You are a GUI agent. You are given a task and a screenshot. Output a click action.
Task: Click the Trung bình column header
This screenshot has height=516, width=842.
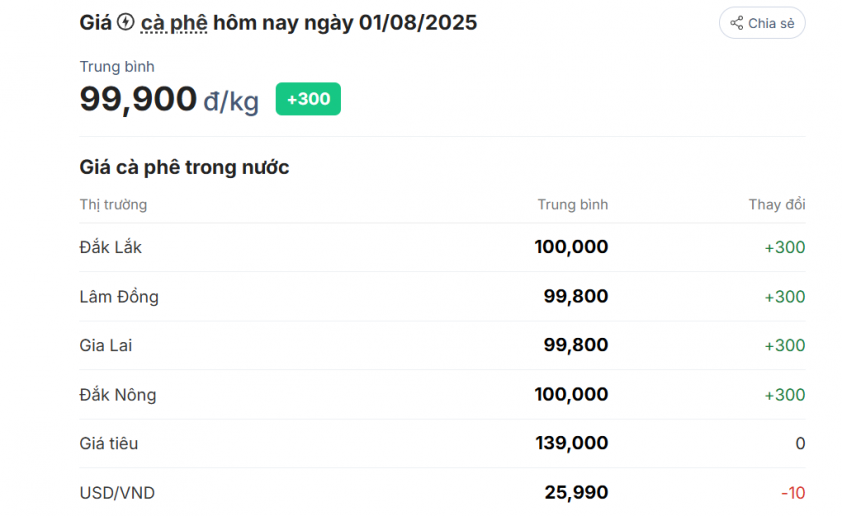coord(573,205)
